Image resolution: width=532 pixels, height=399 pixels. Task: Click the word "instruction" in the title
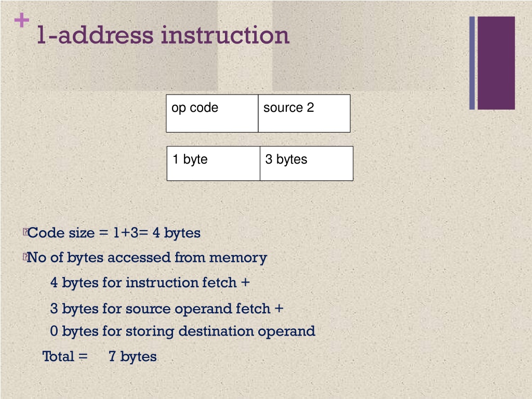pos(225,35)
